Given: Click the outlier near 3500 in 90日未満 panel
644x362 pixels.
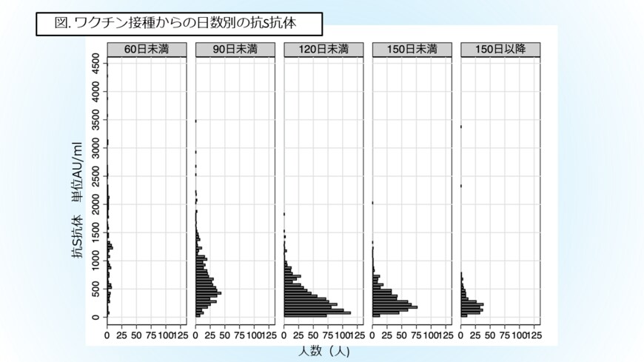Looking at the screenshot, I should coord(195,121).
